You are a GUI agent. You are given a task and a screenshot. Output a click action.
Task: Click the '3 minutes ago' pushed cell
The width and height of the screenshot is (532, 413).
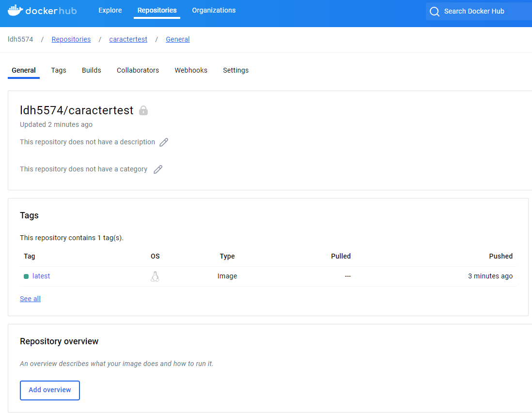(x=490, y=276)
